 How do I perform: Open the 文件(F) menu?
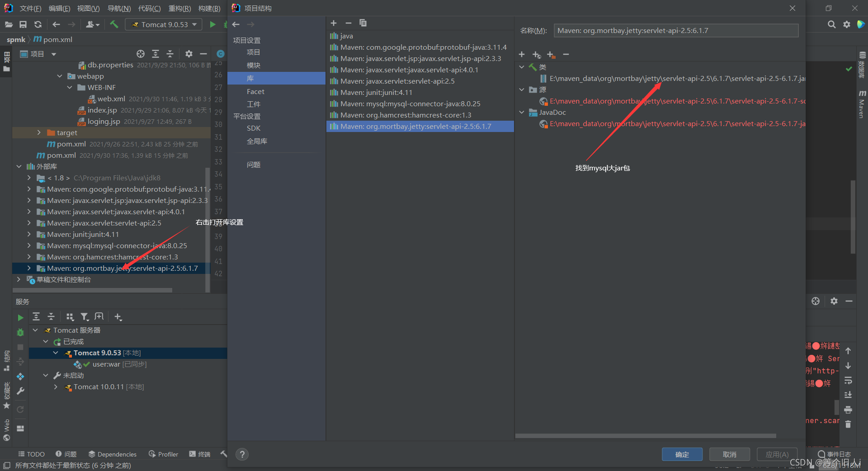[30, 8]
